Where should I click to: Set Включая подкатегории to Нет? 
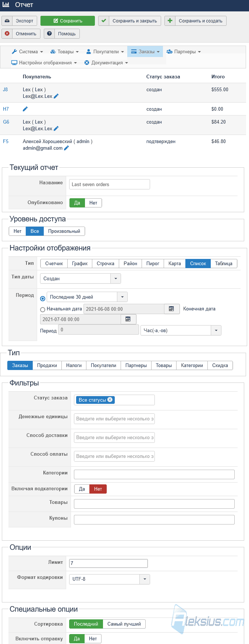[98, 489]
